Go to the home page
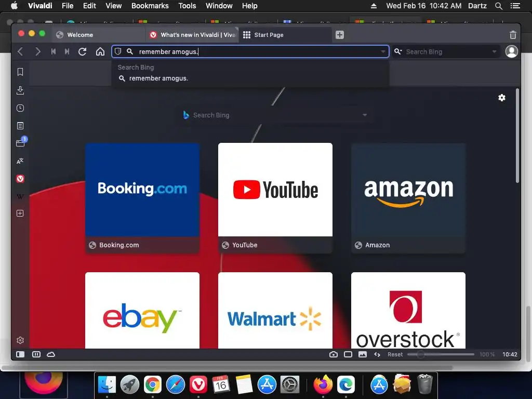Screen dimensions: 532x399 pyautogui.click(x=100, y=51)
